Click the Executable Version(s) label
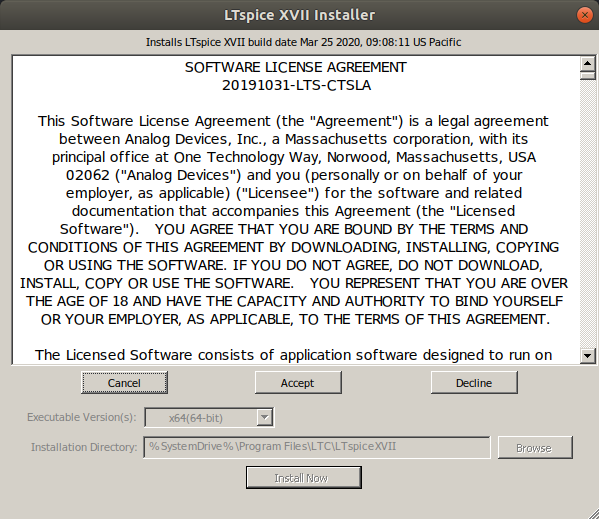 pyautogui.click(x=82, y=417)
